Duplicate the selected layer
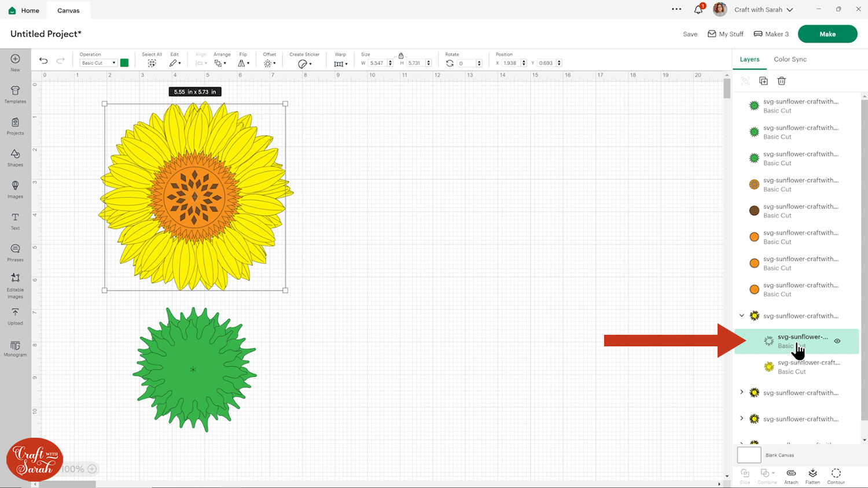 [x=763, y=81]
